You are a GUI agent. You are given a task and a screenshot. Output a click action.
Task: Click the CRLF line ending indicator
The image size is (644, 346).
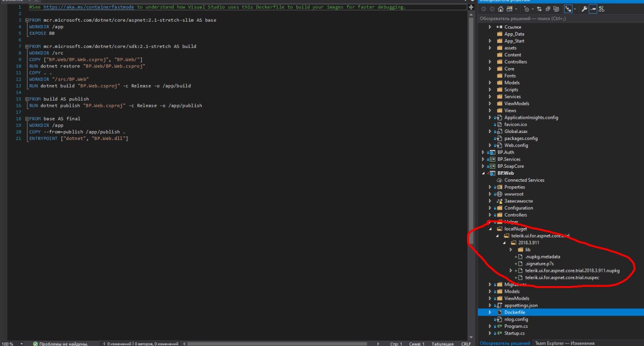pyautogui.click(x=466, y=343)
